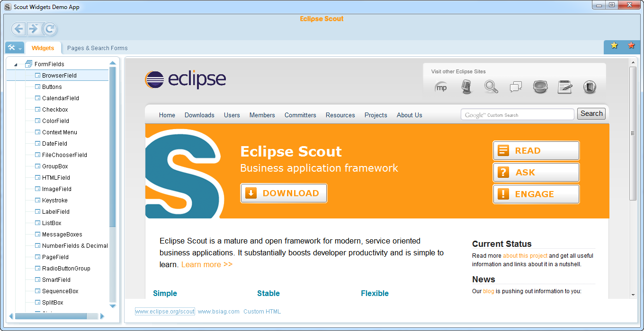The height and width of the screenshot is (331, 644).
Task: Open PageField in the tree
Action: pyautogui.click(x=55, y=257)
